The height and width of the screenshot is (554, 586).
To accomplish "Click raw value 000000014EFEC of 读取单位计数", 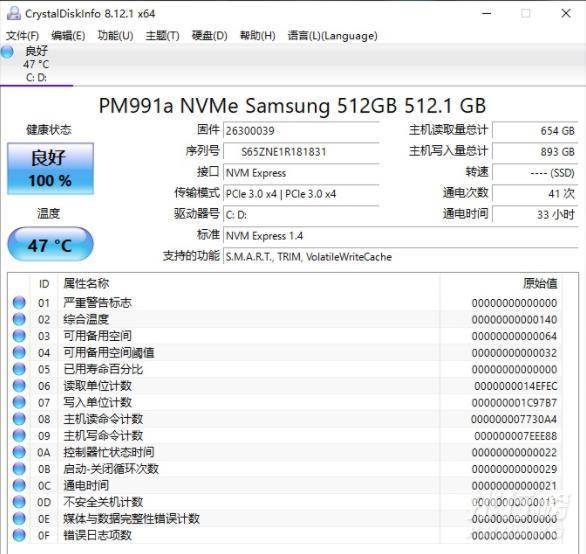I will [x=516, y=386].
